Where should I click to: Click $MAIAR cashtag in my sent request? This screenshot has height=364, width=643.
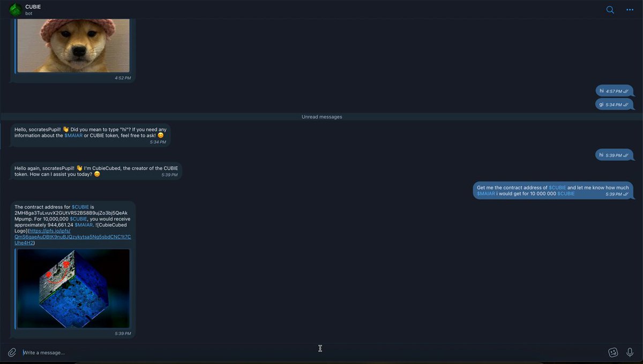486,194
